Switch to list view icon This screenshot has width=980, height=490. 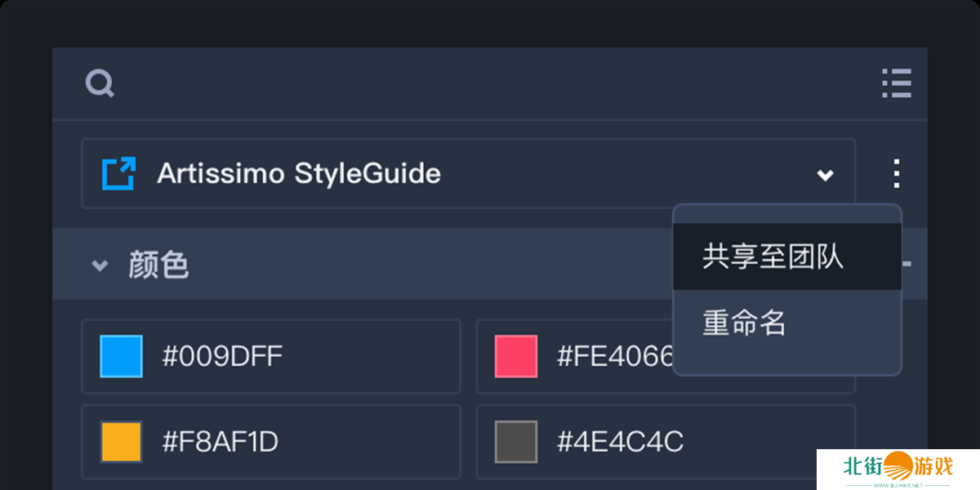[896, 83]
